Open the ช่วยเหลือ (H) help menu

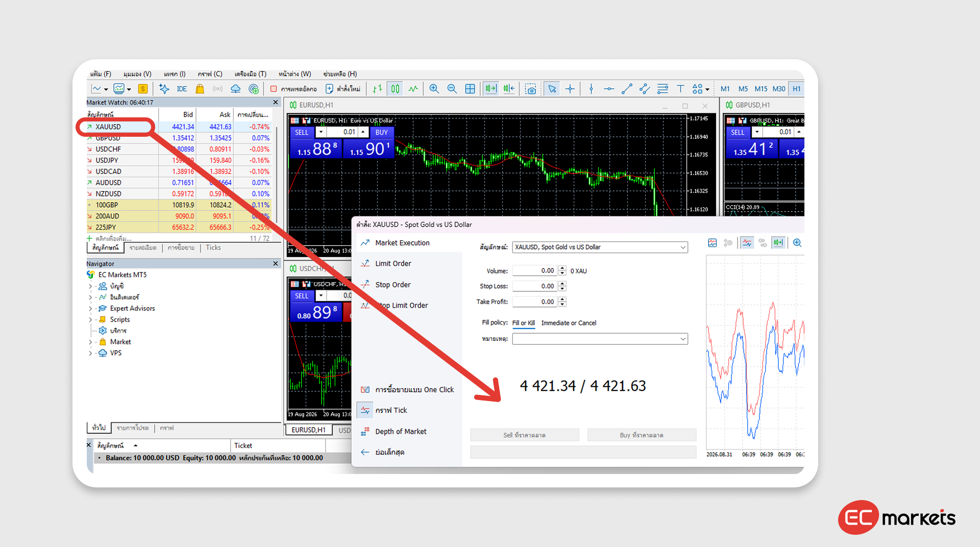click(x=340, y=74)
